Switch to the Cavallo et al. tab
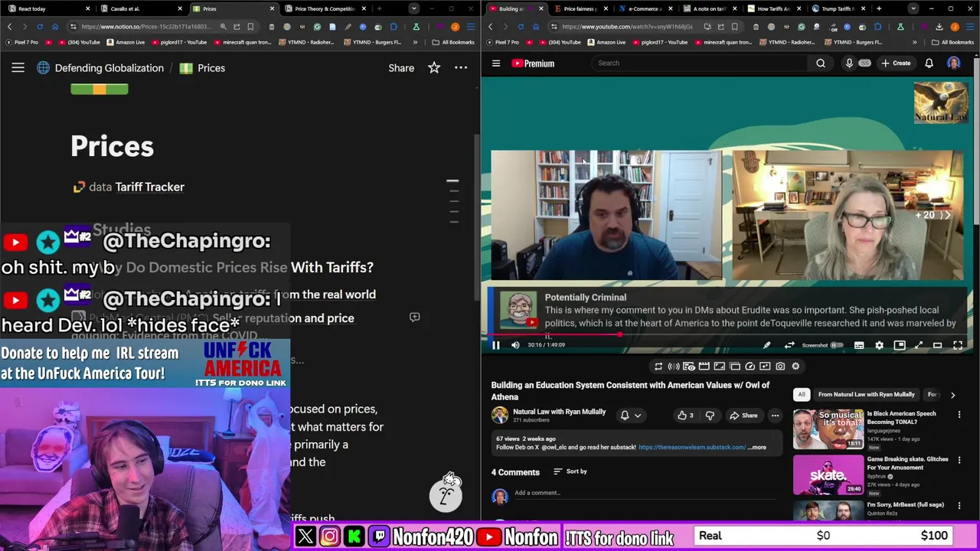Screen dimensions: 980x551 [142, 8]
